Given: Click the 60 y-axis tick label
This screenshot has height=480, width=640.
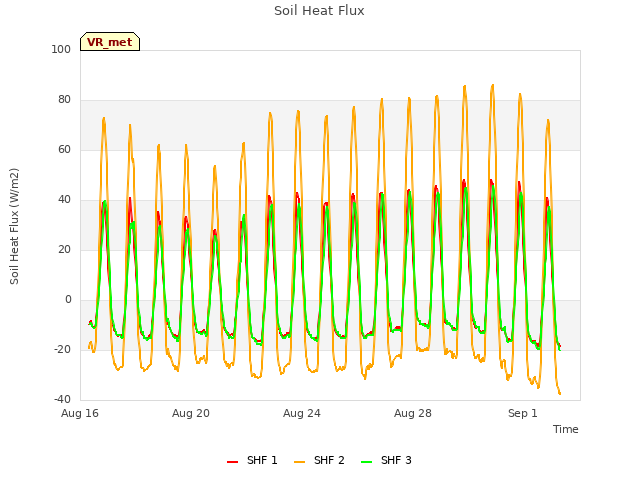Looking at the screenshot, I should [64, 149].
